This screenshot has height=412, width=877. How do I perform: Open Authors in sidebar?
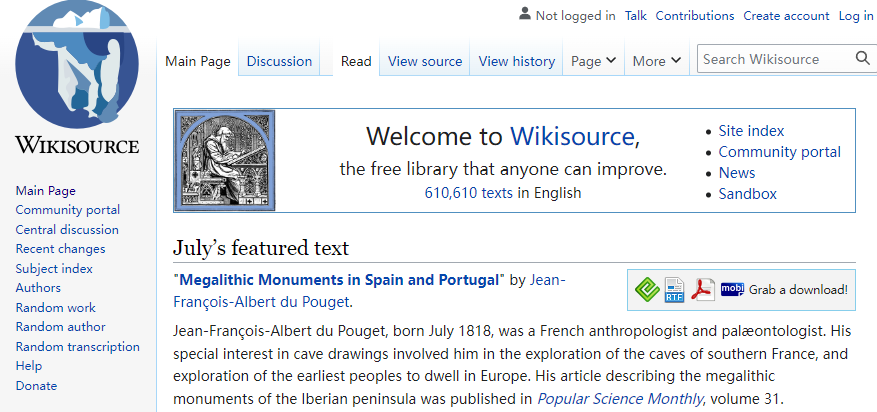[38, 288]
